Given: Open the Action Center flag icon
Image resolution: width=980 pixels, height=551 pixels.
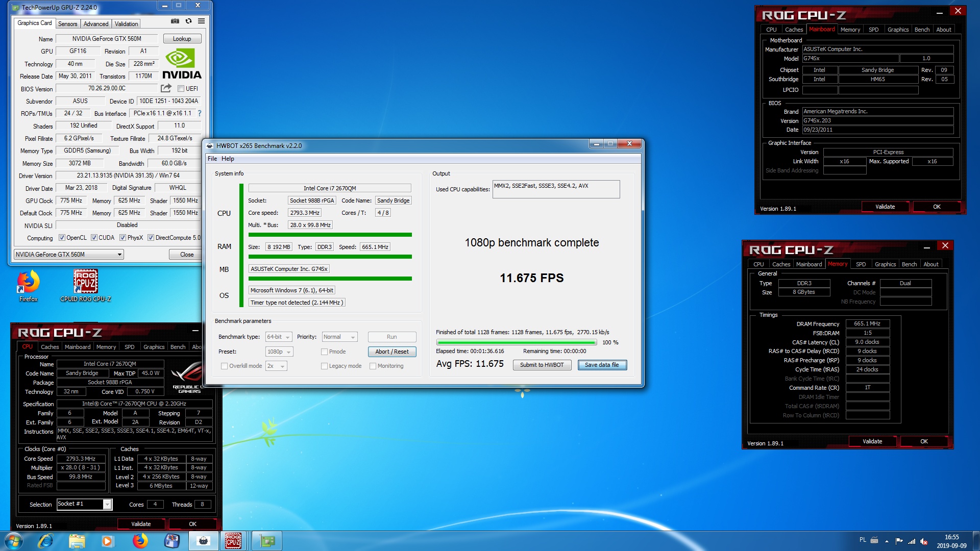Looking at the screenshot, I should (899, 541).
